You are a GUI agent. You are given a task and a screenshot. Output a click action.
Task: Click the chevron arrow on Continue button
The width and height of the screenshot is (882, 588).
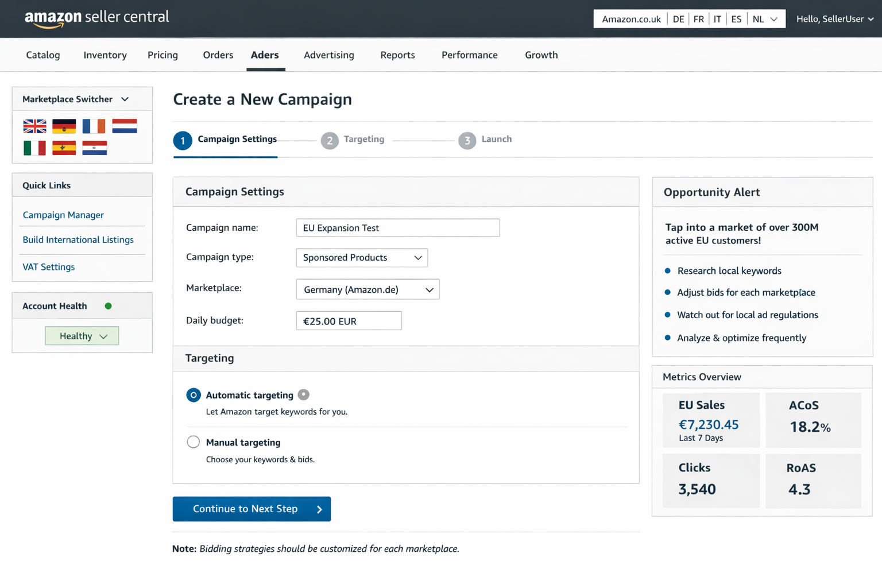click(x=319, y=509)
